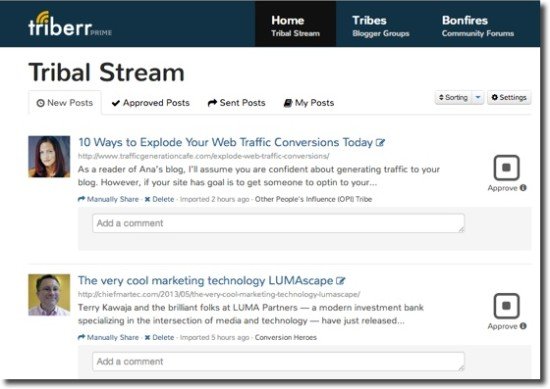Open Other People's Influence (OPI) Tribe
This screenshot has width=550, height=389.
click(313, 199)
